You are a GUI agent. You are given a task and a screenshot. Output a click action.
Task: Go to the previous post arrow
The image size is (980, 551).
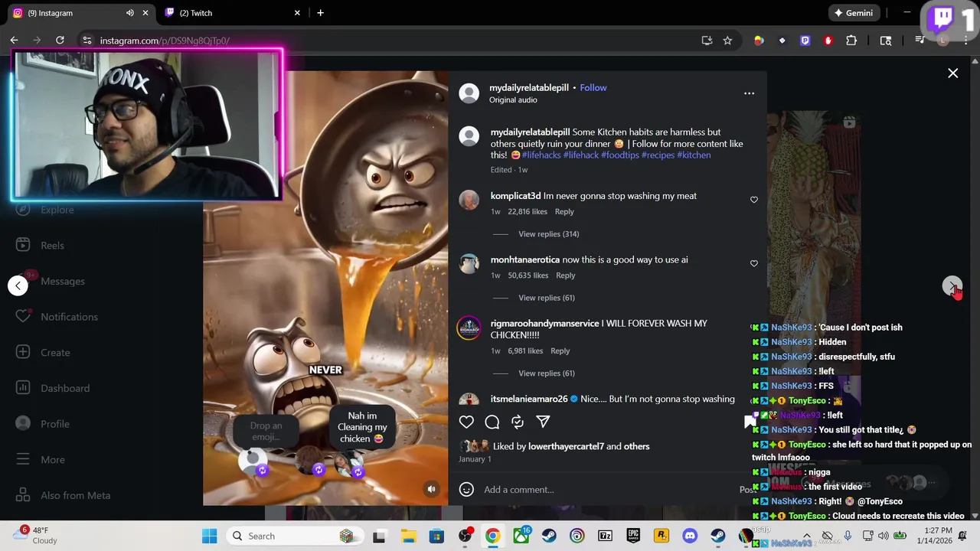pyautogui.click(x=18, y=285)
